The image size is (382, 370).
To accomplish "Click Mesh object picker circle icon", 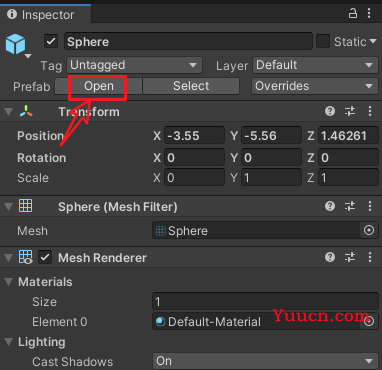I will tap(369, 230).
